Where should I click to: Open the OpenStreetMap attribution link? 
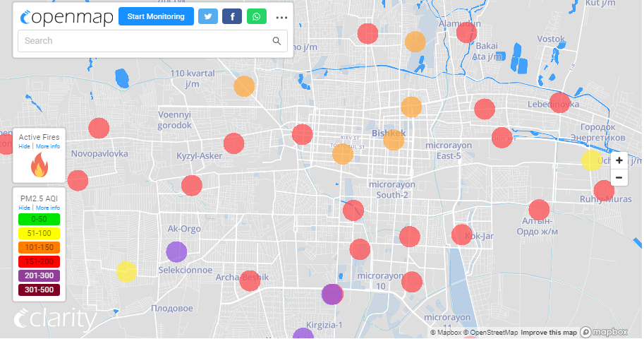click(492, 333)
